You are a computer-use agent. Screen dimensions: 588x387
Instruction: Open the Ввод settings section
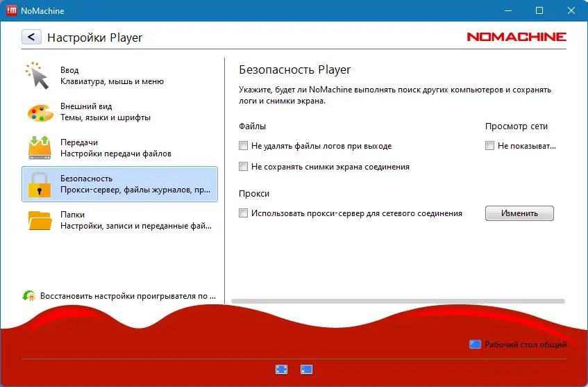[x=119, y=76]
